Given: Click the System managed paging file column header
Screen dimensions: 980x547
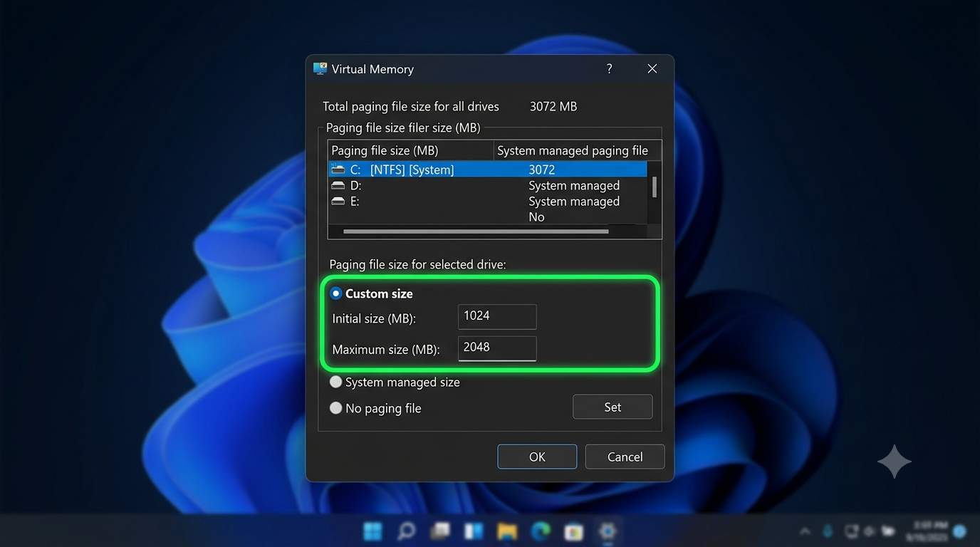Looking at the screenshot, I should 578,150.
